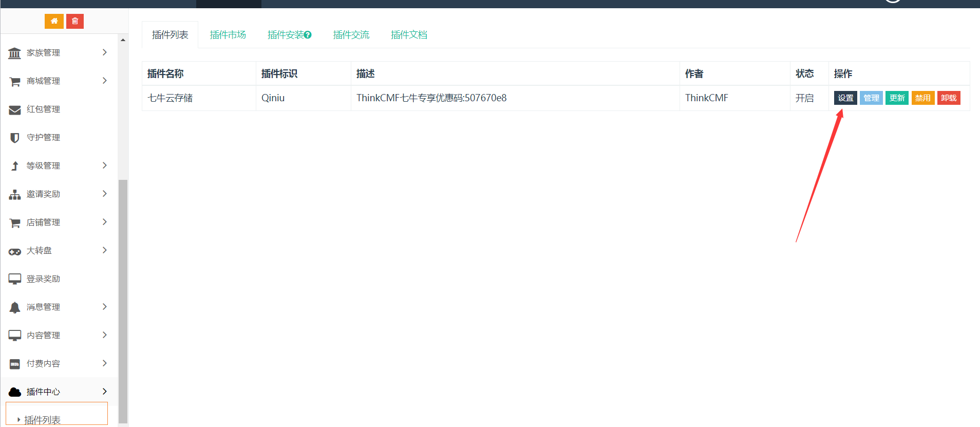Click the 商城管理 cart icon

[x=15, y=81]
